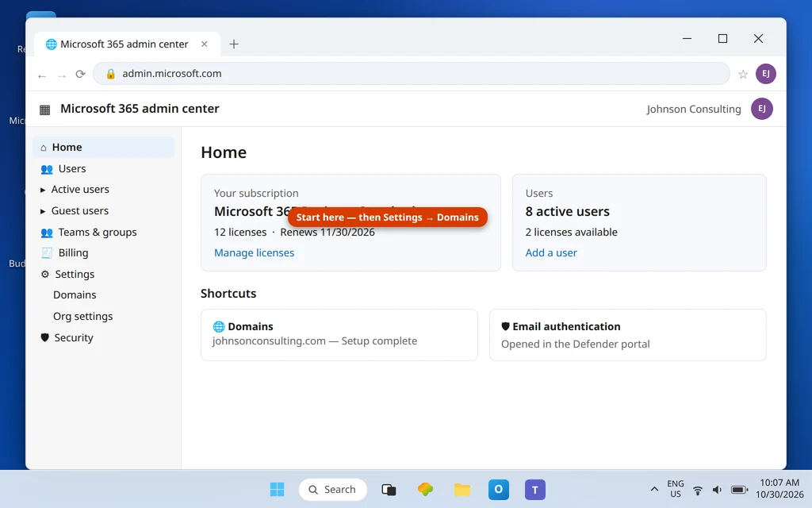Select Teams & groups in navigation

click(x=104, y=233)
